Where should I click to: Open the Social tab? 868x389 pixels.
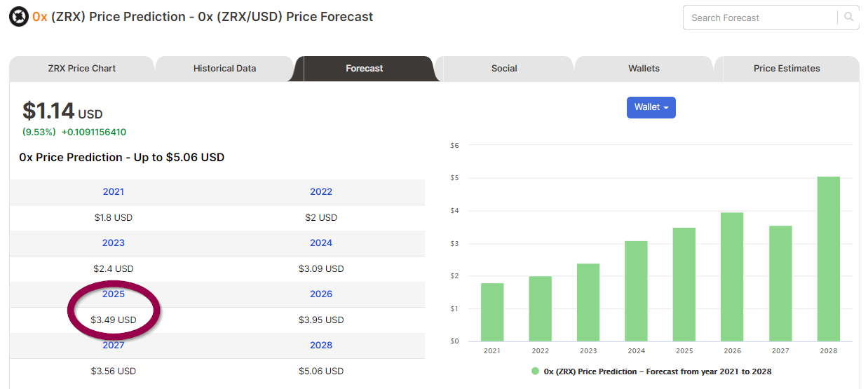coord(504,69)
